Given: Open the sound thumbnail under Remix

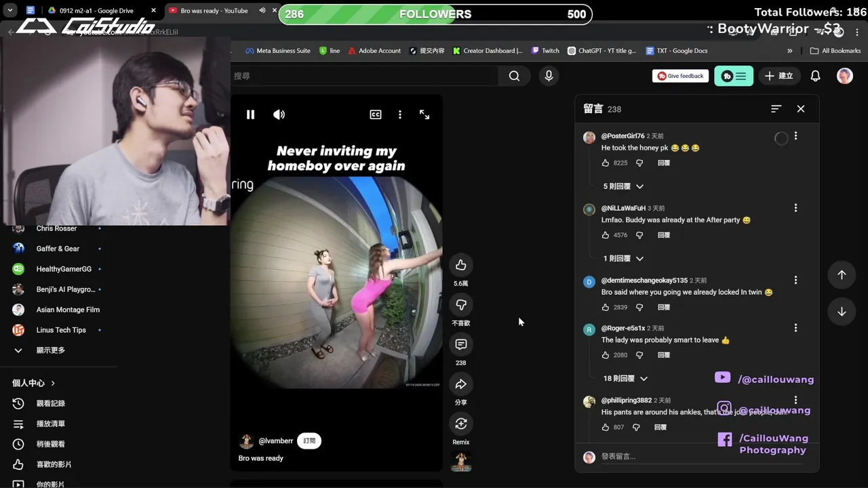Looking at the screenshot, I should click(461, 462).
